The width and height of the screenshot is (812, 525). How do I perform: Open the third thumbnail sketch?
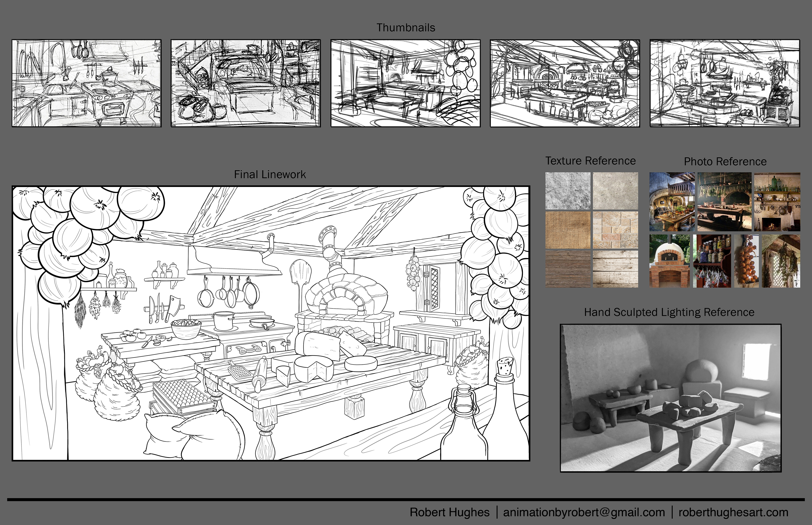(405, 83)
